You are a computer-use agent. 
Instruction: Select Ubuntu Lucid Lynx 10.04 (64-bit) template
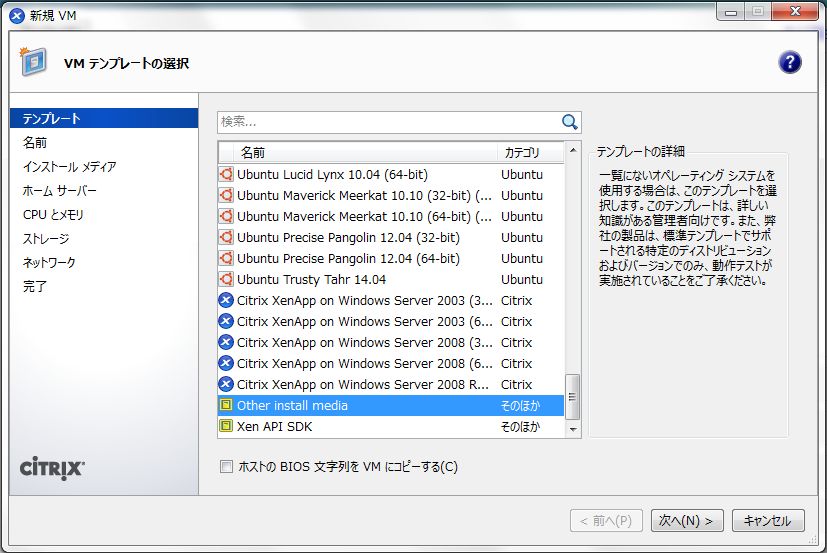coord(391,175)
